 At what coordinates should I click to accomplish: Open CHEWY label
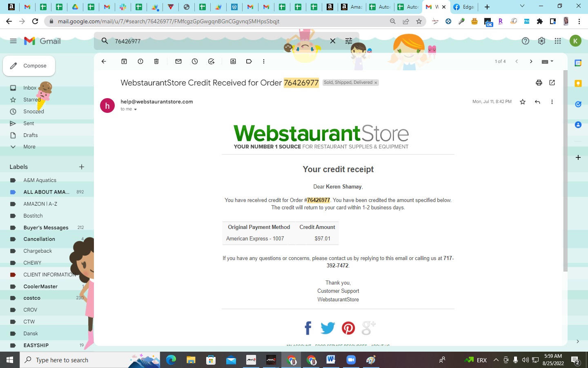[x=32, y=263]
